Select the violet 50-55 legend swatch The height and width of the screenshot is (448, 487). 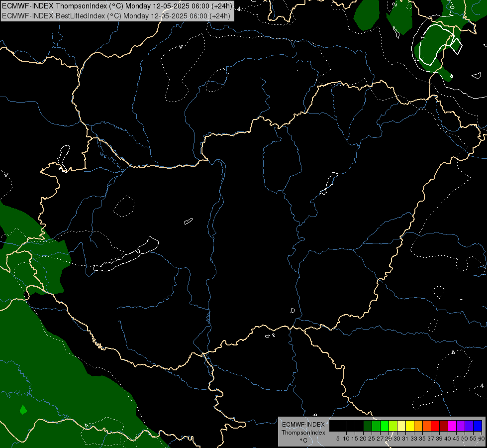pos(469,426)
